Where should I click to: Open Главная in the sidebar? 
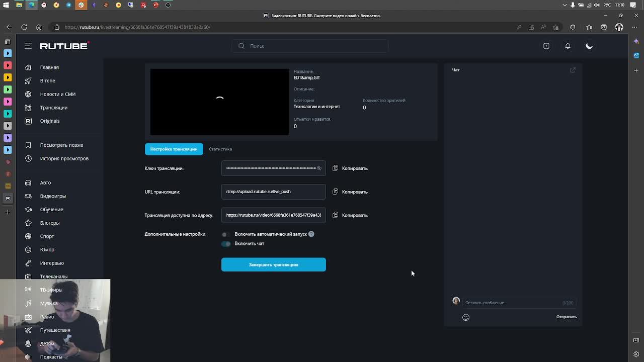point(49,67)
